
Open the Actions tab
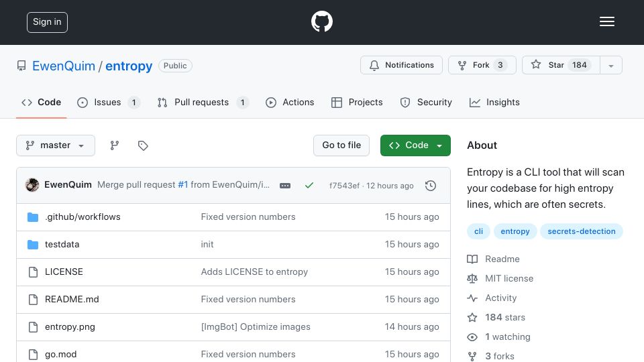click(x=290, y=102)
